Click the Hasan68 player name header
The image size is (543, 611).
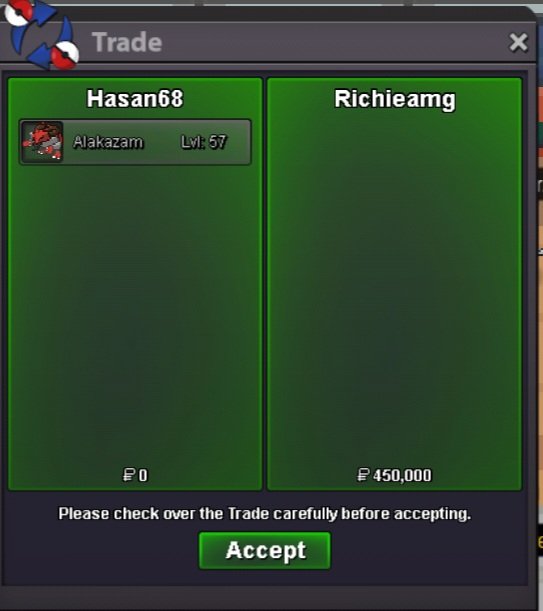135,99
